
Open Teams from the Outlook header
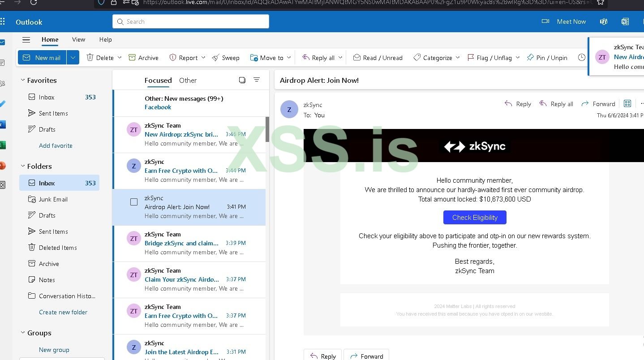pos(604,21)
